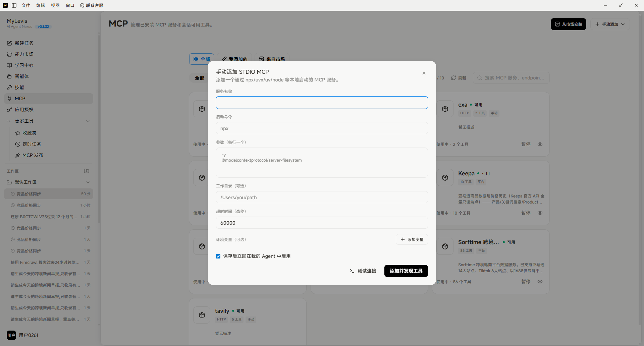Click 测试连接 button
644x346 pixels.
click(363, 271)
